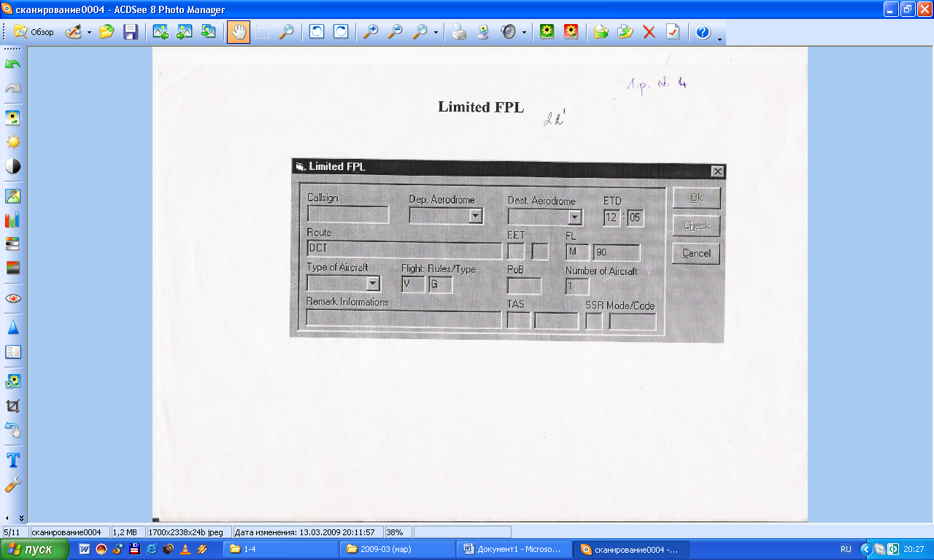Open color levels bars tool
The image size is (934, 560).
coord(13,220)
